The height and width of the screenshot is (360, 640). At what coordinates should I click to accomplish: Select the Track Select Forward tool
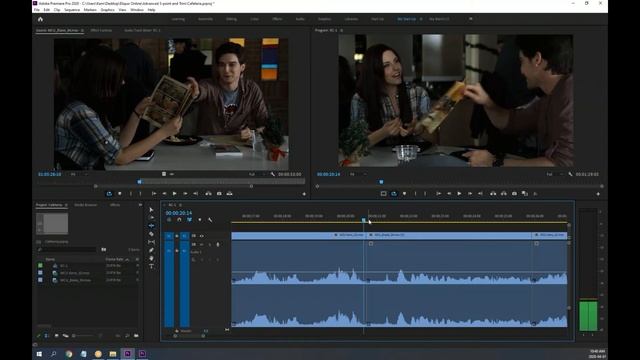tap(151, 218)
